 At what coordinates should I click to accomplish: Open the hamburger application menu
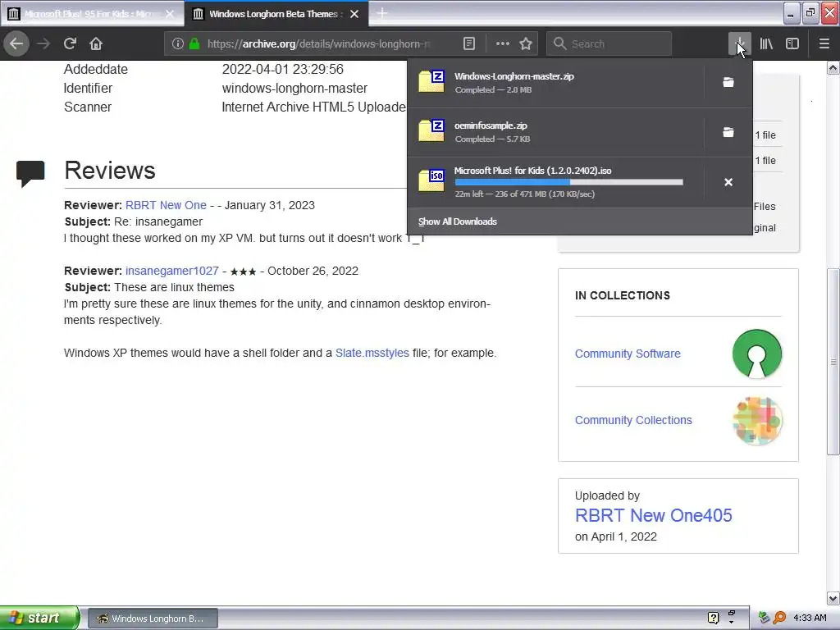pos(824,44)
